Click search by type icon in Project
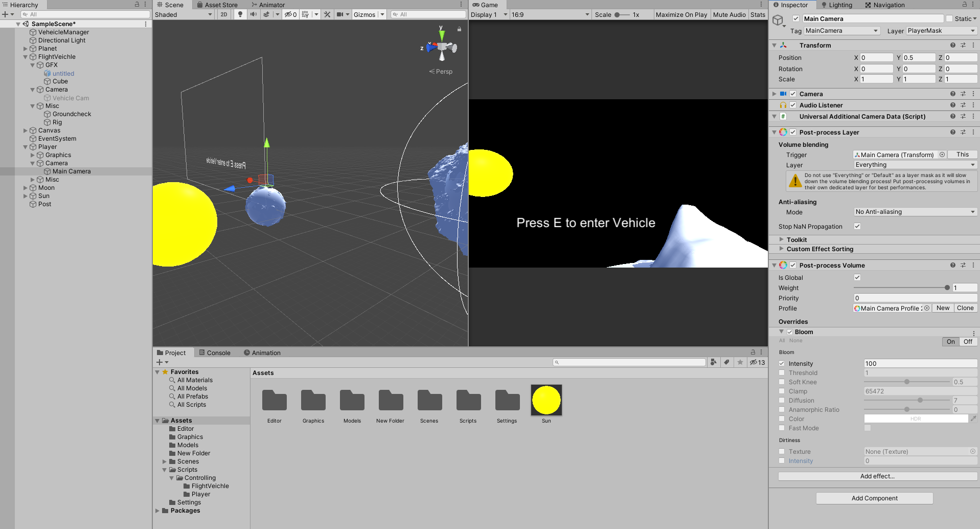The image size is (980, 529). click(714, 362)
